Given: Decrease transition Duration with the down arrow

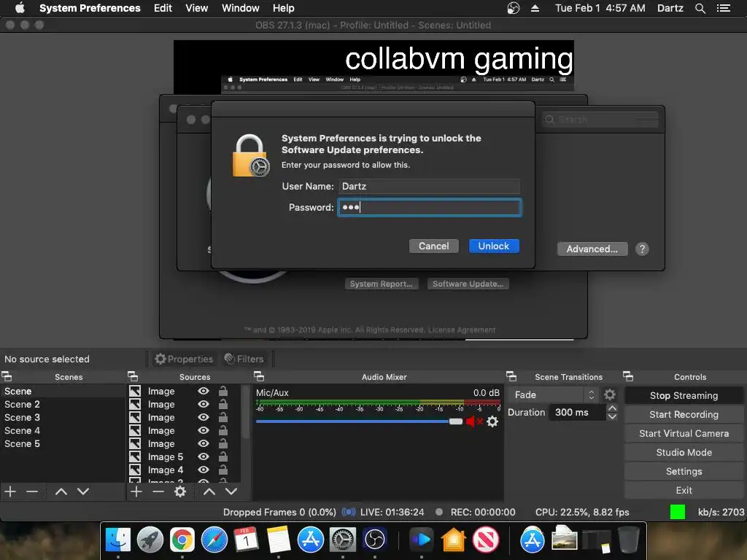Looking at the screenshot, I should [x=612, y=416].
